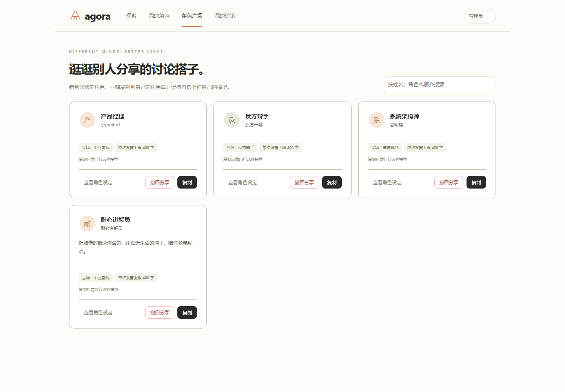Copy the 系统架构师 role
Image resolution: width=565 pixels, height=392 pixels.
(476, 182)
